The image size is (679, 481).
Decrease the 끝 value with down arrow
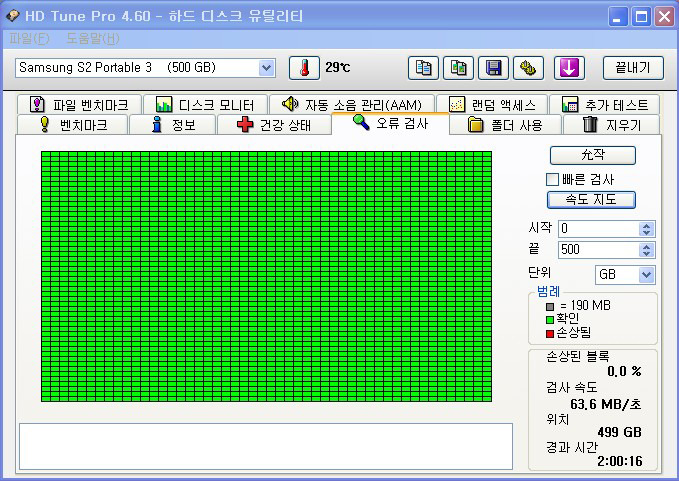[x=647, y=254]
